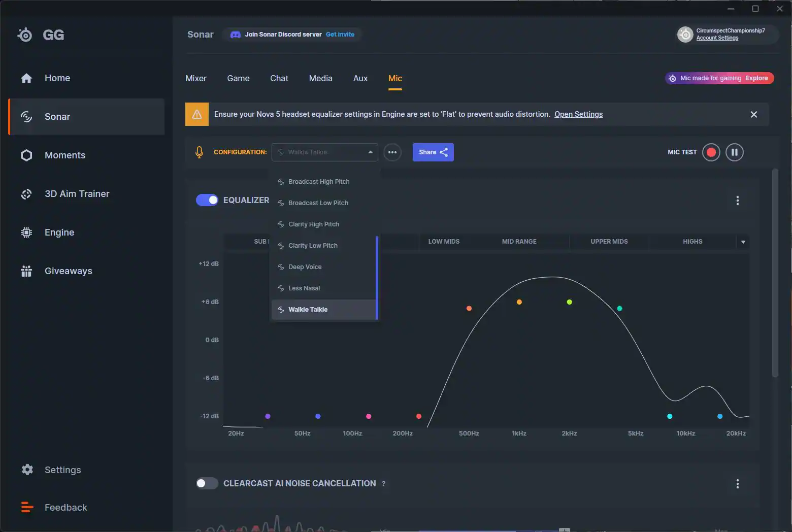This screenshot has width=792, height=532.
Task: Disable the Equalizer toggle
Action: click(x=207, y=200)
